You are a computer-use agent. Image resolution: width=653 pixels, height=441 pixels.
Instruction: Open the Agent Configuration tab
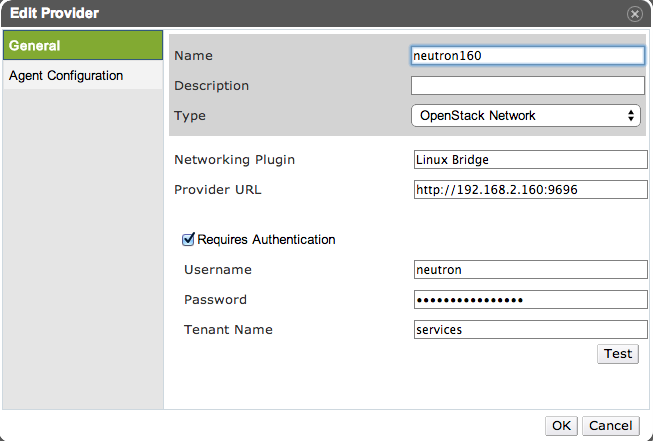coord(83,75)
